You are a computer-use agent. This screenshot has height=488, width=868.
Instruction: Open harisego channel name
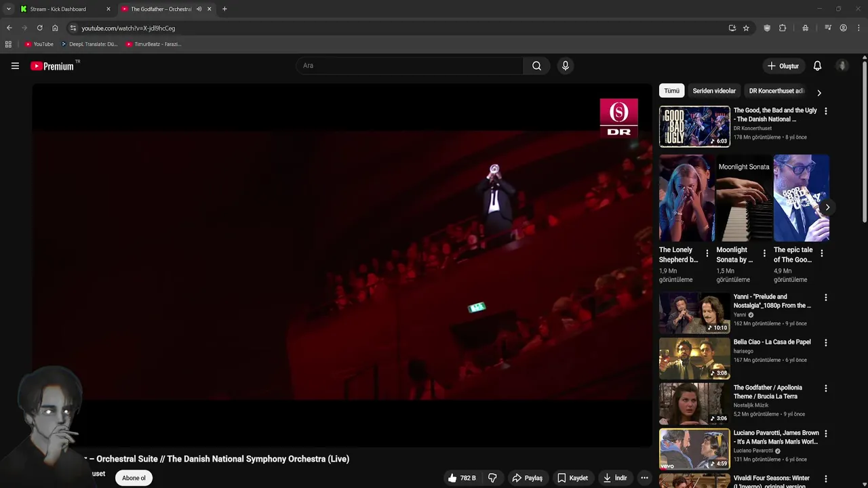click(743, 351)
